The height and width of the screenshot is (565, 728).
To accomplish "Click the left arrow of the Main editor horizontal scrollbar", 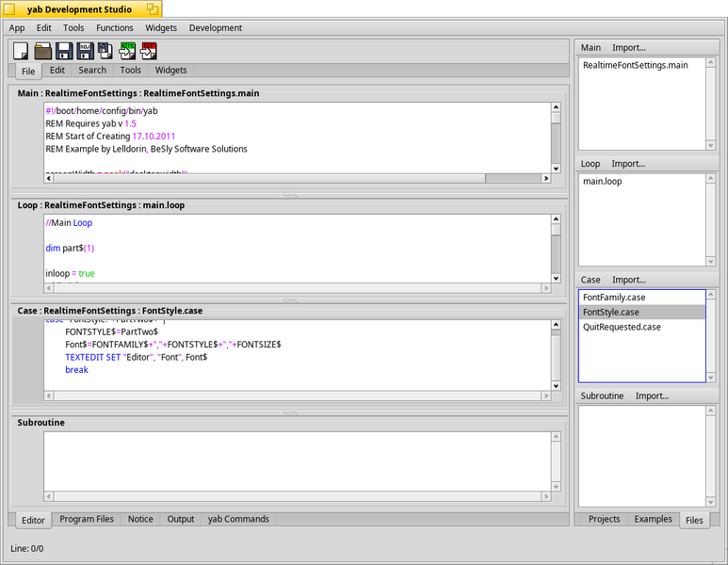I will tap(49, 178).
